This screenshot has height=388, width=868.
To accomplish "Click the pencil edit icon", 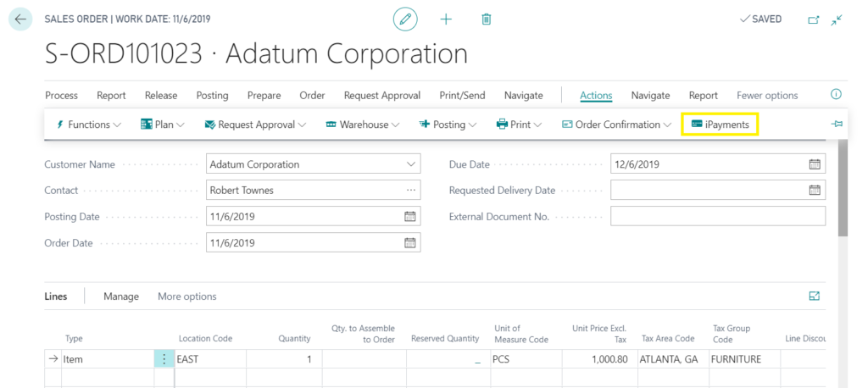I will (405, 19).
